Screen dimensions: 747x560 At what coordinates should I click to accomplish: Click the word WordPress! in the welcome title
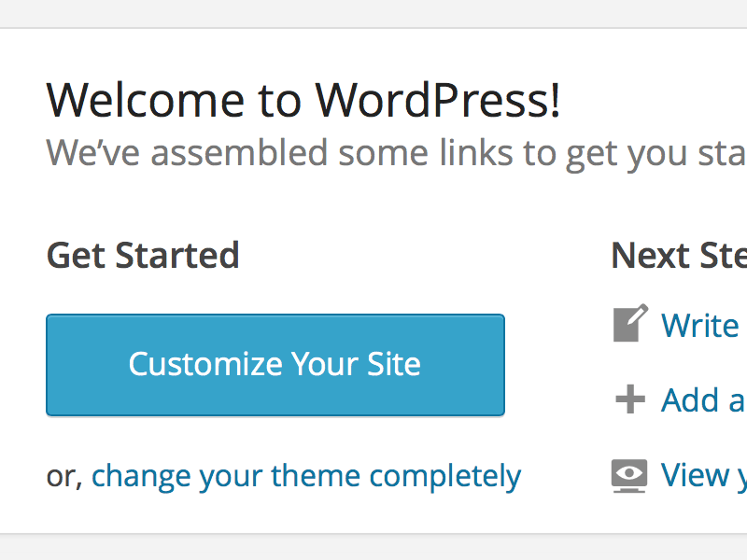click(x=438, y=101)
